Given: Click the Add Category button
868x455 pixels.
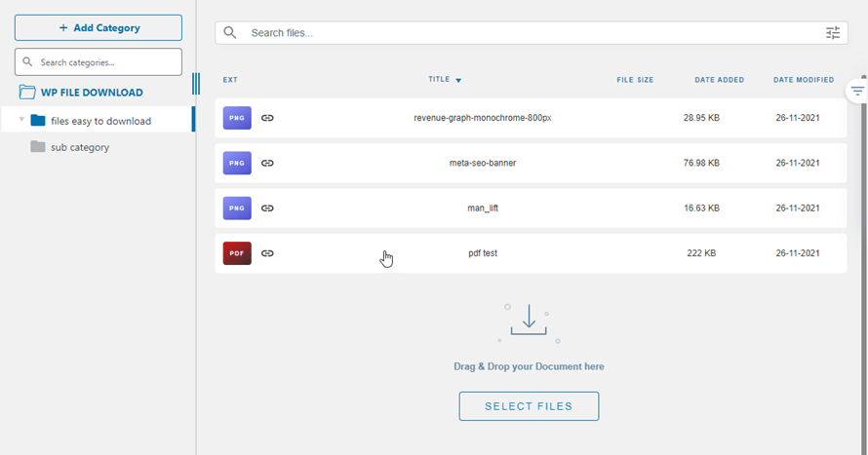Looking at the screenshot, I should tap(99, 28).
